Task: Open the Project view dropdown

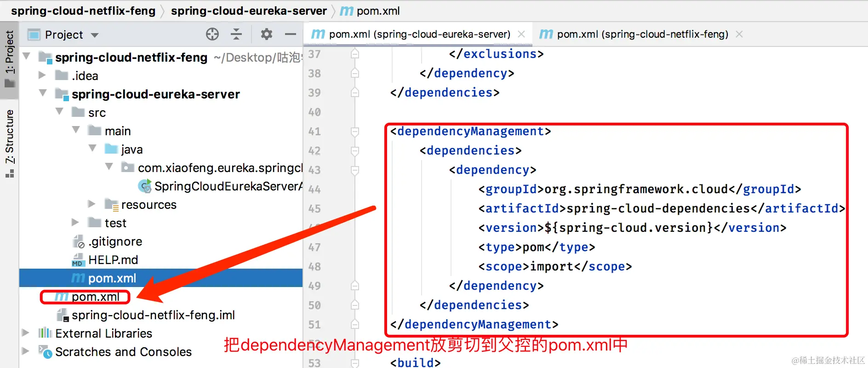Action: point(95,35)
